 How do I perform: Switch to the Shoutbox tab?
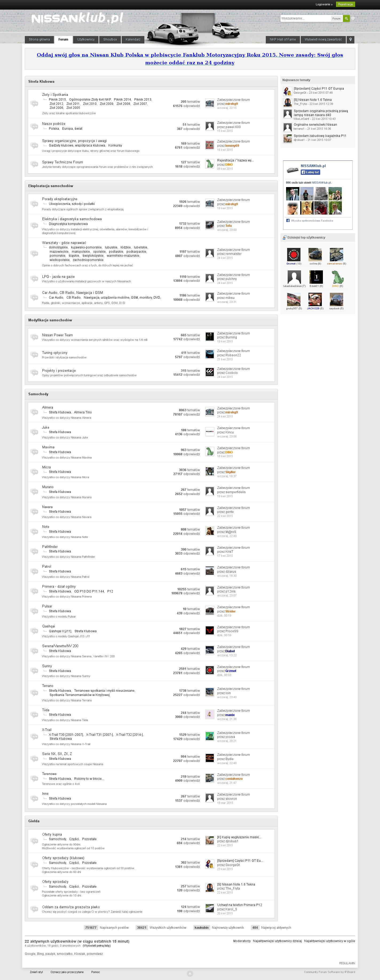tap(110, 39)
